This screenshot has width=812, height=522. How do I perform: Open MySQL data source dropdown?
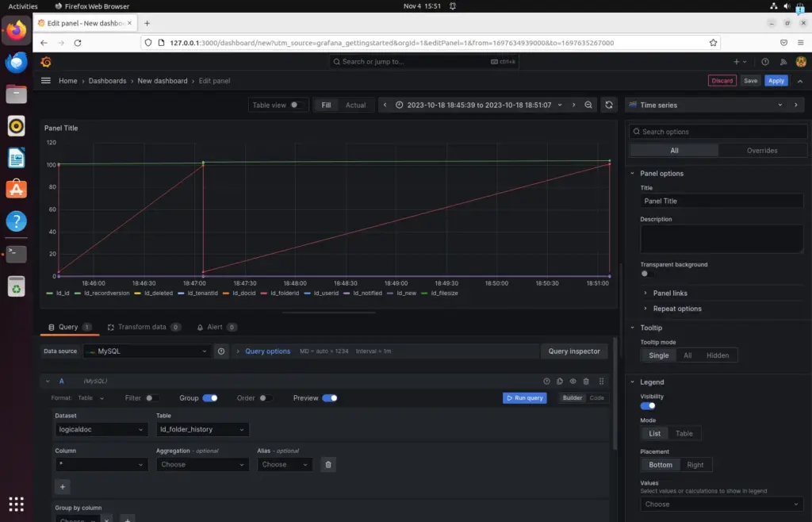pyautogui.click(x=147, y=351)
